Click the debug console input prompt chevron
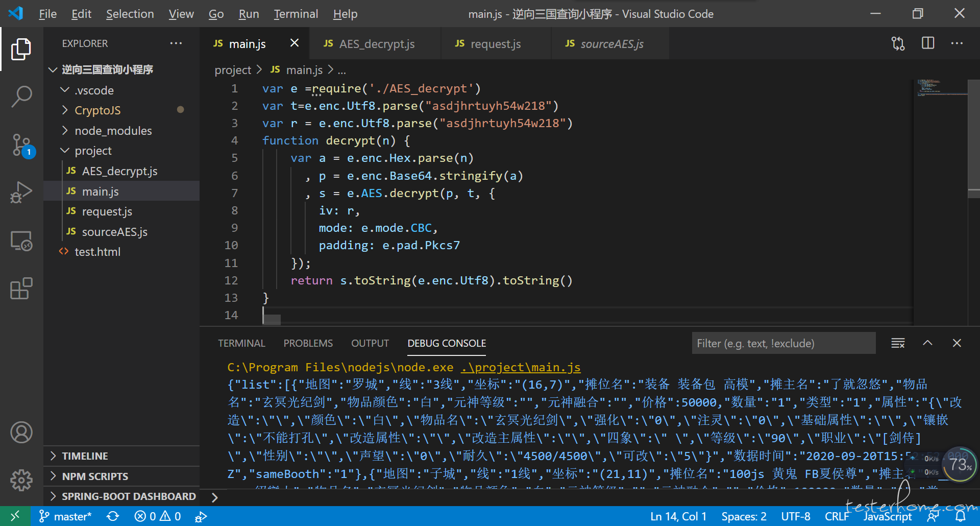Screen dimensions: 980x526 (214, 497)
